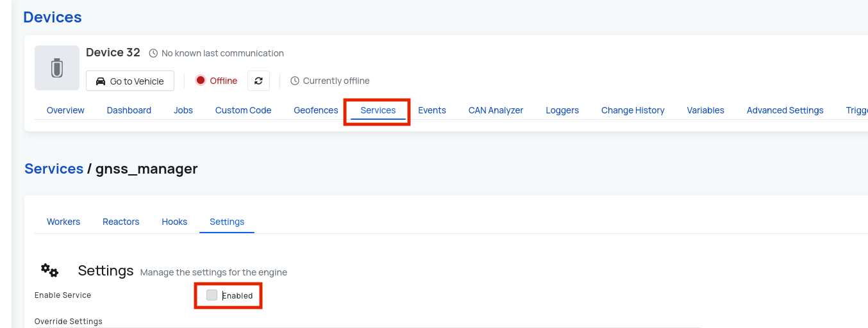Click the clock icon beside last communication
Image resolution: width=868 pixels, height=328 pixels.
(153, 53)
